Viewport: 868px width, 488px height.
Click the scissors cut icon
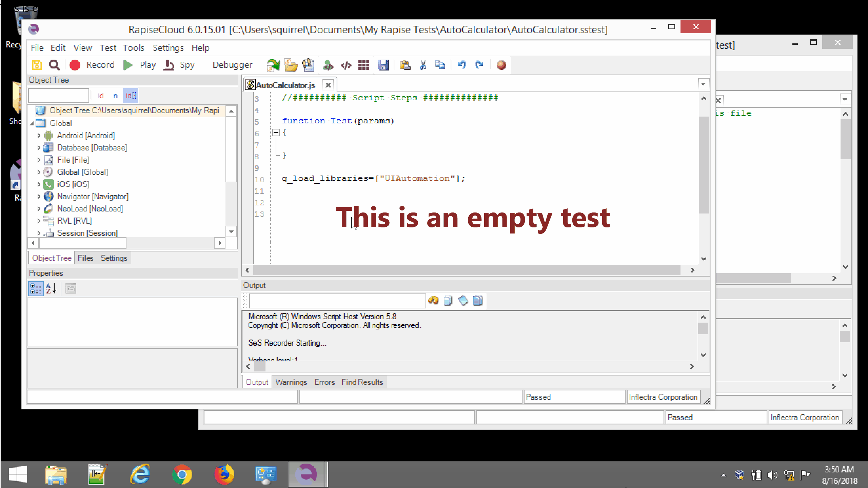(423, 65)
